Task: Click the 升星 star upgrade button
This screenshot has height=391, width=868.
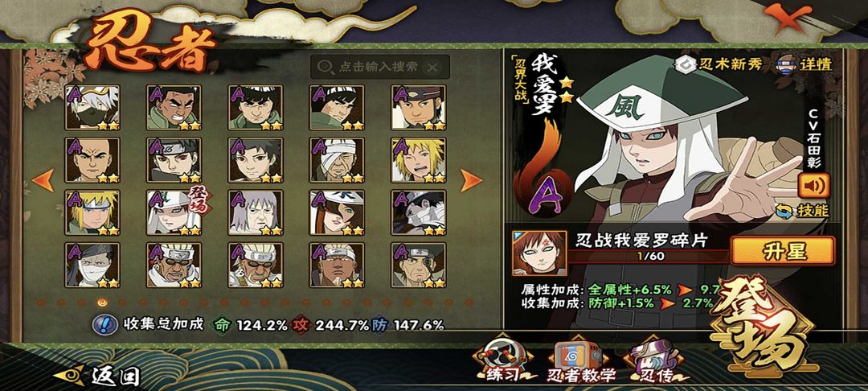Action: point(783,252)
